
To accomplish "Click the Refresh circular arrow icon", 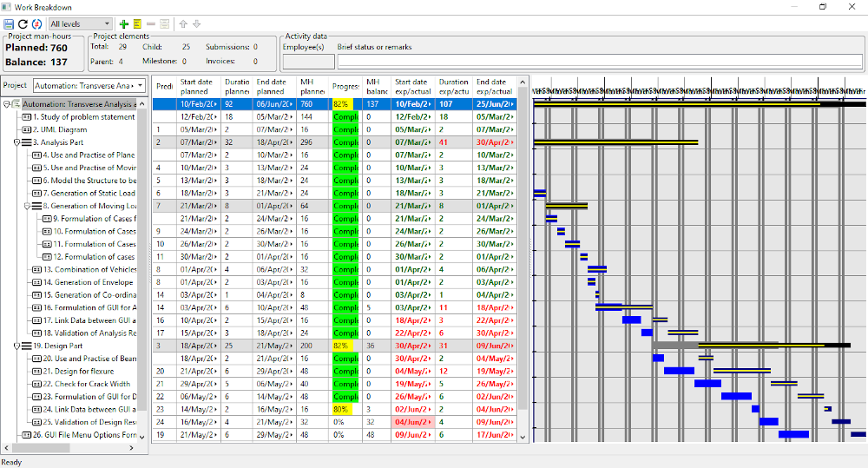I will 23,23.
